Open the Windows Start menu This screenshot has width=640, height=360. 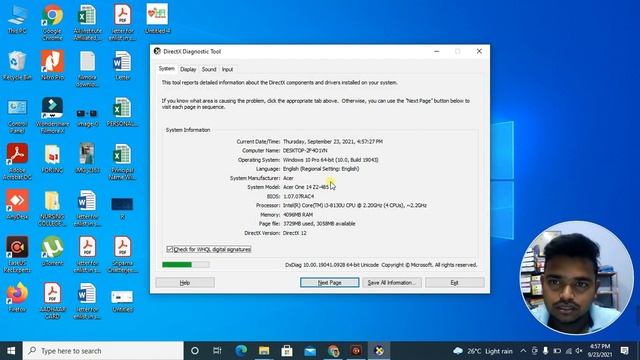[11, 351]
